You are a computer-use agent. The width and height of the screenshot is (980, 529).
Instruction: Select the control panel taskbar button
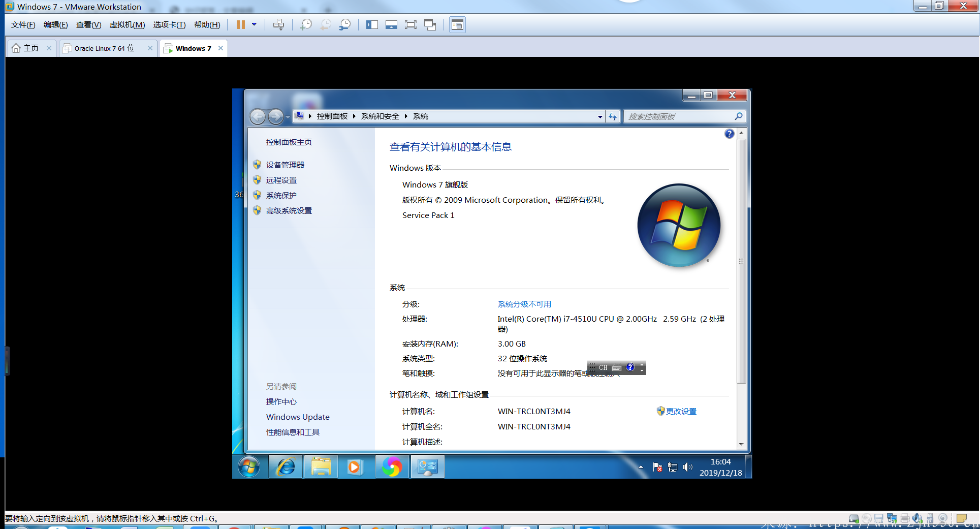tap(427, 466)
